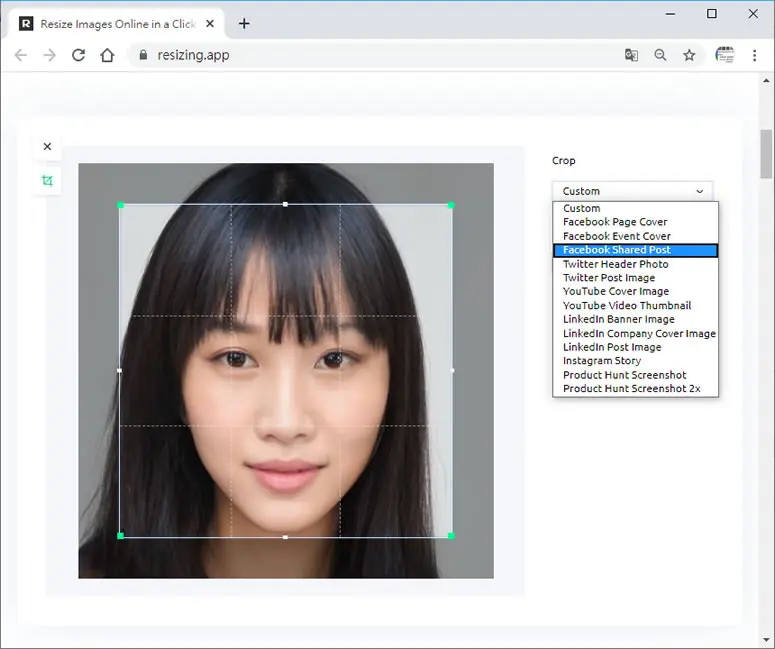The image size is (775, 649).
Task: Click the top-right green crop corner handle
Action: point(451,205)
